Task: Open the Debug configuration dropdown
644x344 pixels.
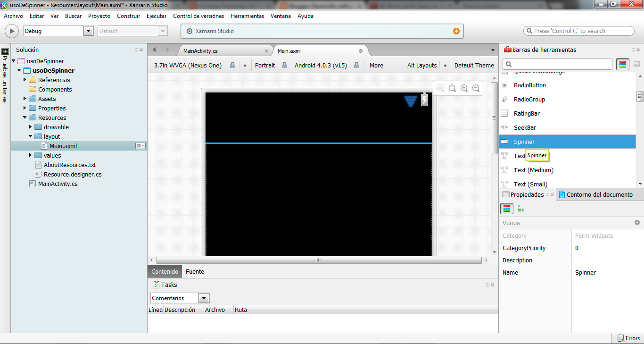Action: tap(88, 31)
